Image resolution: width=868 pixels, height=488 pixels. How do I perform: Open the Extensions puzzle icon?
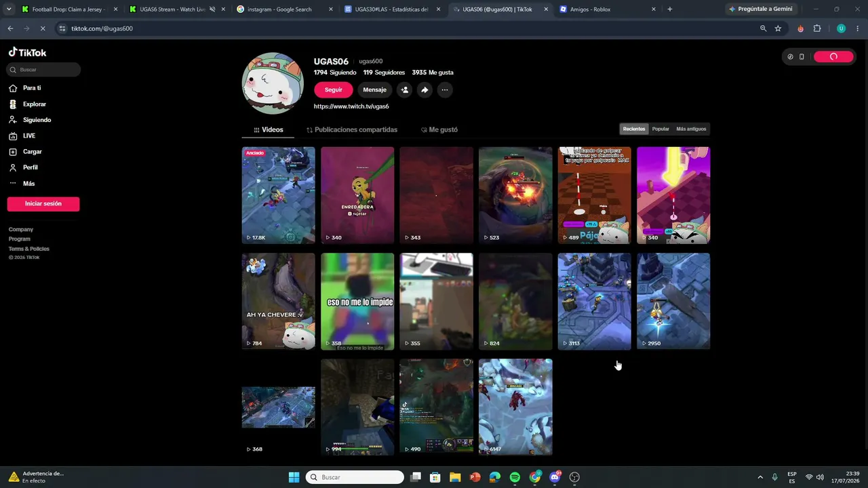click(817, 28)
